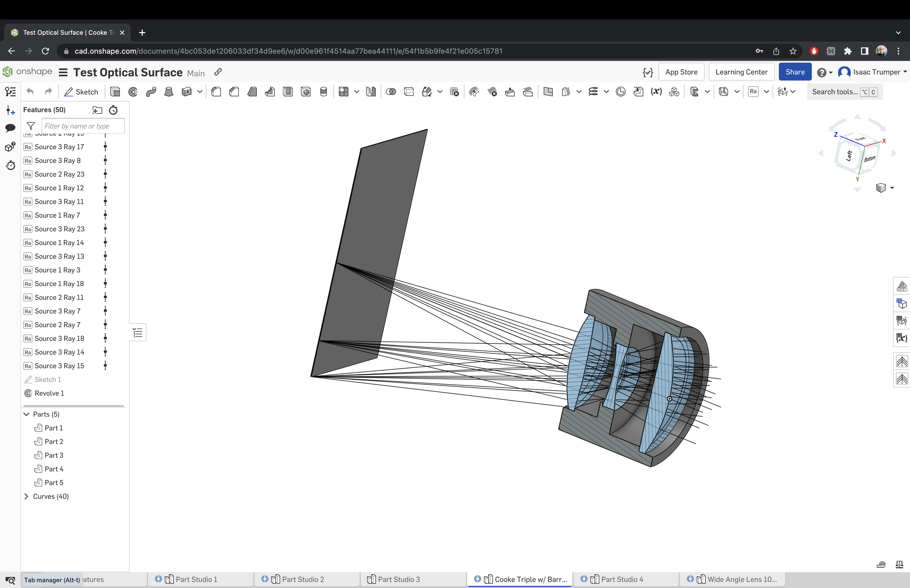This screenshot has width=910, height=588.
Task: Click the blue Share button
Action: (795, 72)
